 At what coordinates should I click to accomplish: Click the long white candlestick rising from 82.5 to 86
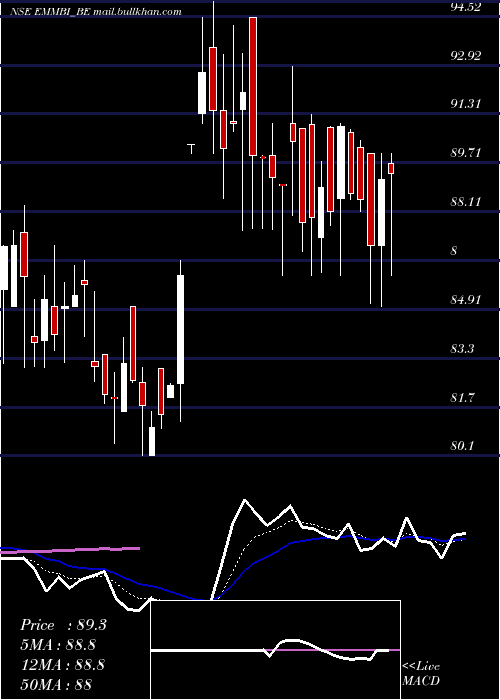click(180, 329)
